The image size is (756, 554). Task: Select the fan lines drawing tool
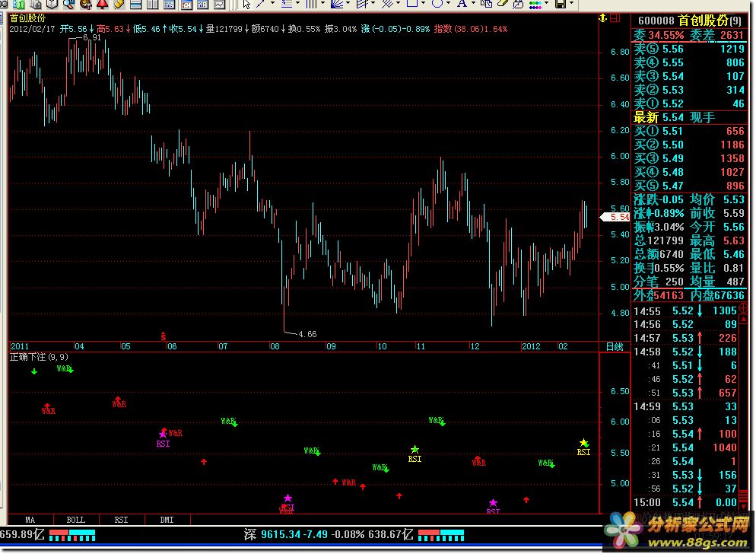click(x=336, y=4)
